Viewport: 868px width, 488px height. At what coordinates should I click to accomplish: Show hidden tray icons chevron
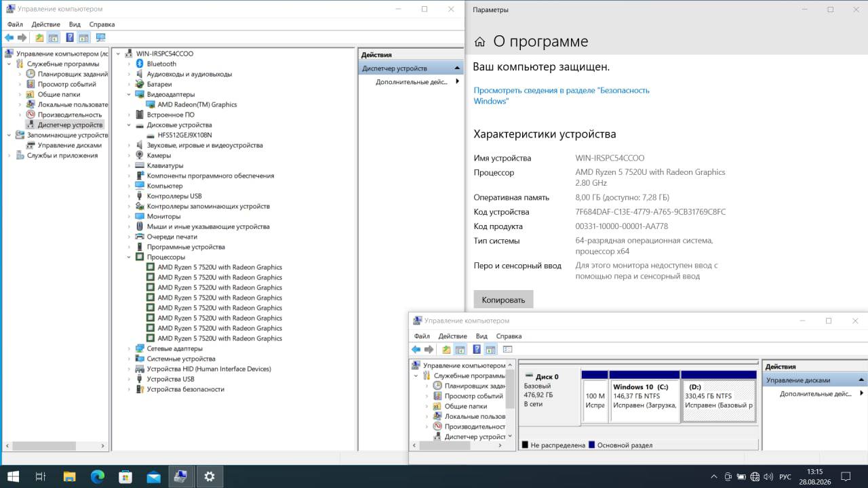(x=714, y=476)
